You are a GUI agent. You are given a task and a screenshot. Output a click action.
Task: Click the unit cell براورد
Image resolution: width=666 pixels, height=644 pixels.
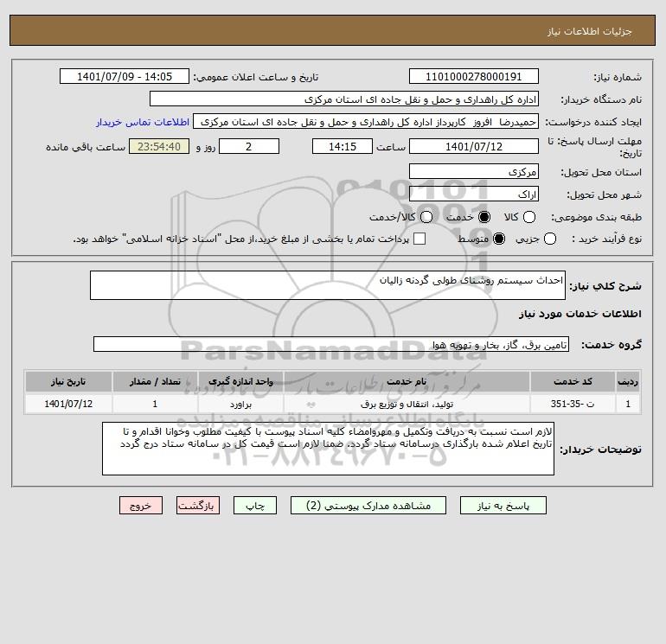(240, 404)
